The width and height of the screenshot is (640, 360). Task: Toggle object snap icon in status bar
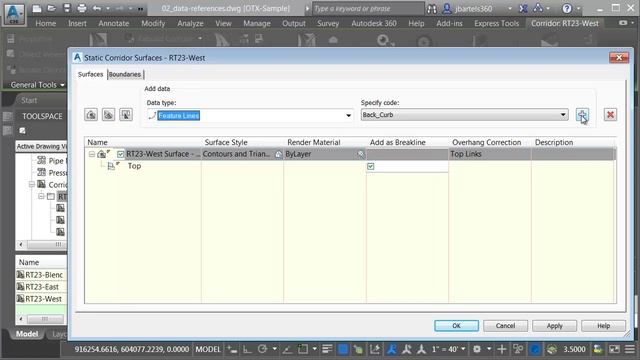coord(302,349)
